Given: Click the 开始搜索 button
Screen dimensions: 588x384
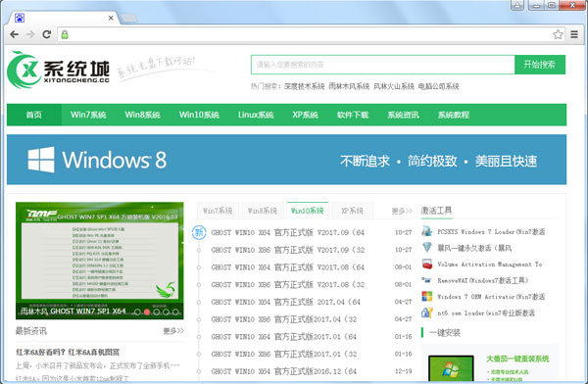Looking at the screenshot, I should coord(540,65).
